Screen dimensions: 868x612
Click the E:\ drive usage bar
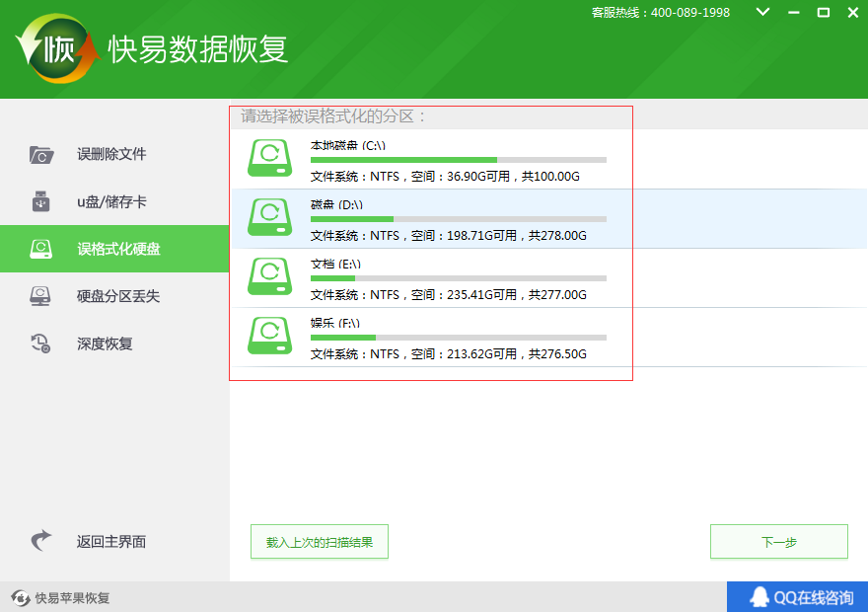(x=459, y=278)
